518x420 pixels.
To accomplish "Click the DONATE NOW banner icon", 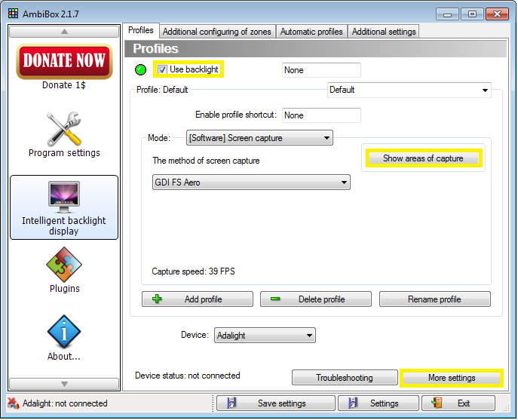I will (64, 61).
